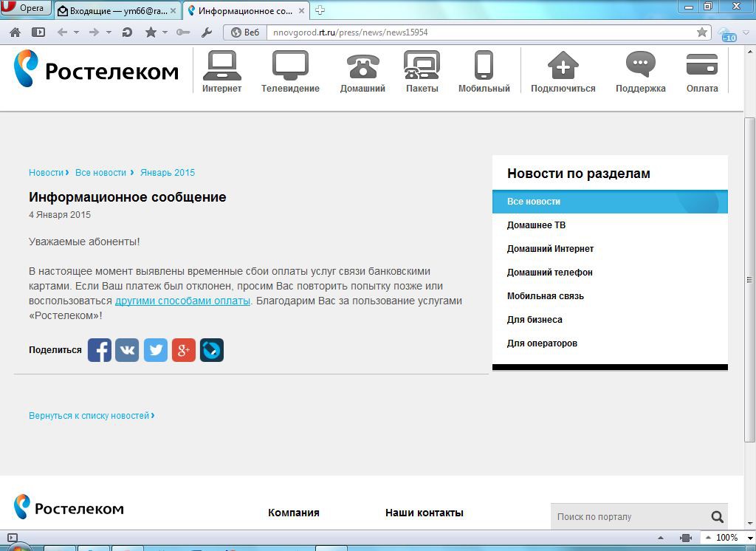Open the Подключиться section
Viewport: 756px width, 551px height.
[563, 72]
